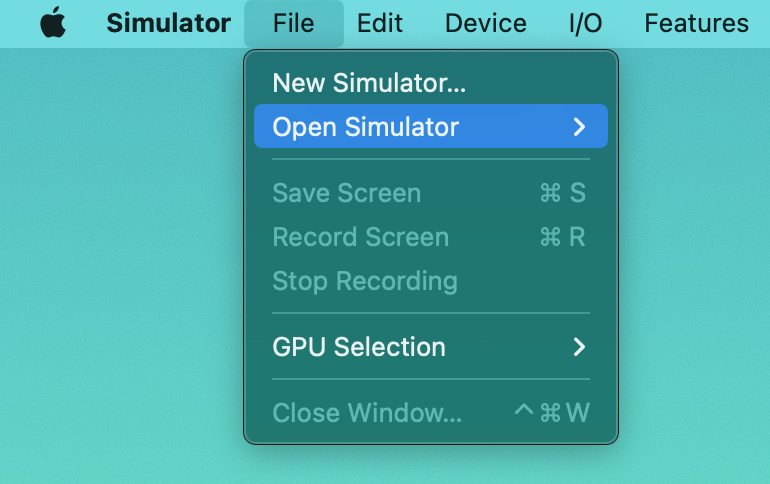
Task: Open the I/O menu
Action: [585, 23]
